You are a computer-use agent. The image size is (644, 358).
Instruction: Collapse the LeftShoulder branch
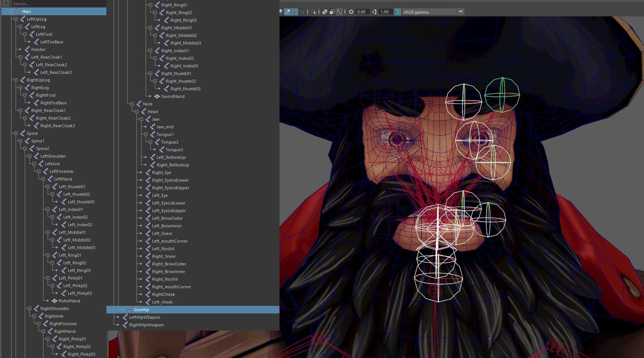29,156
